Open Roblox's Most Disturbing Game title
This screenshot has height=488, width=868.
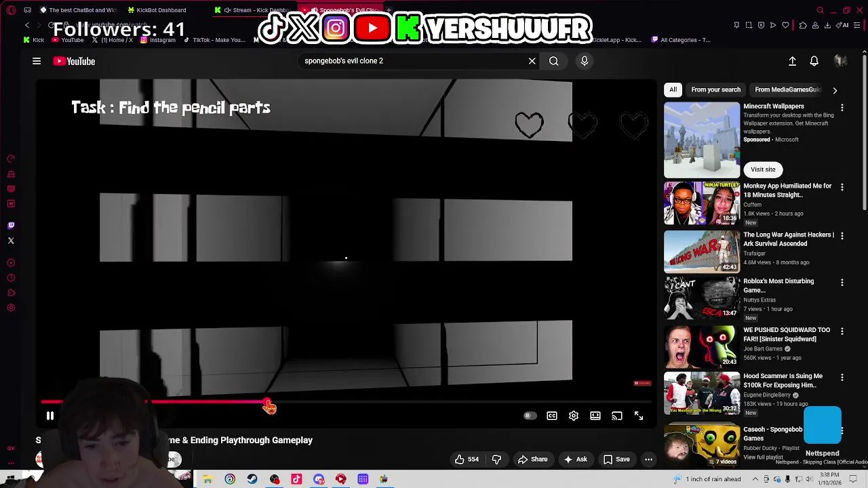778,285
